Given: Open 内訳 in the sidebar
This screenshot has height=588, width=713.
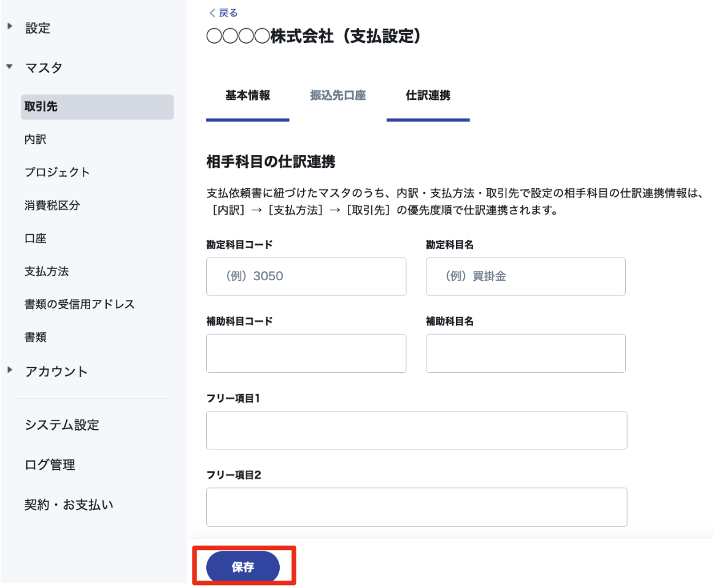Looking at the screenshot, I should pos(36,140).
